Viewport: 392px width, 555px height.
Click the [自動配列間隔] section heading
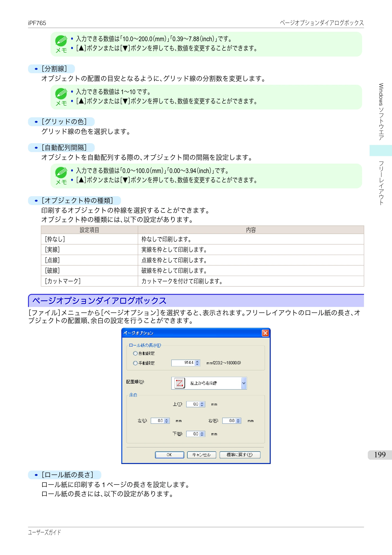point(64,148)
